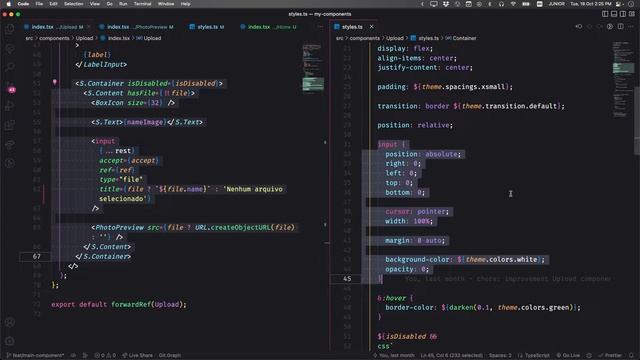The height and width of the screenshot is (360, 640).
Task: Click the left breadcrumb 'components' segment
Action: [x=54, y=38]
